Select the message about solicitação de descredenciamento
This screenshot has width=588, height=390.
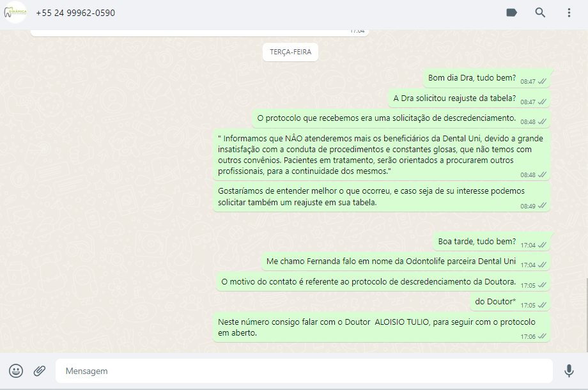[x=401, y=118]
